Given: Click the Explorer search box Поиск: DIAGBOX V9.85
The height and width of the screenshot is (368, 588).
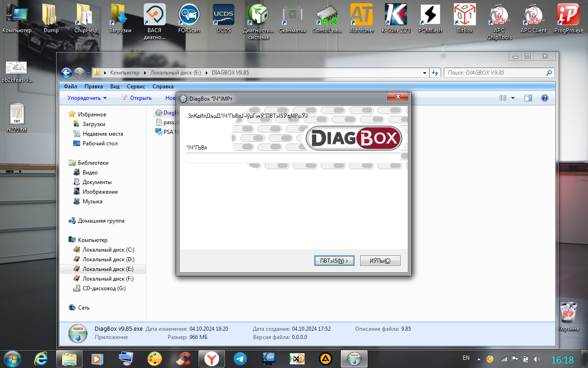Looking at the screenshot, I should tap(499, 73).
